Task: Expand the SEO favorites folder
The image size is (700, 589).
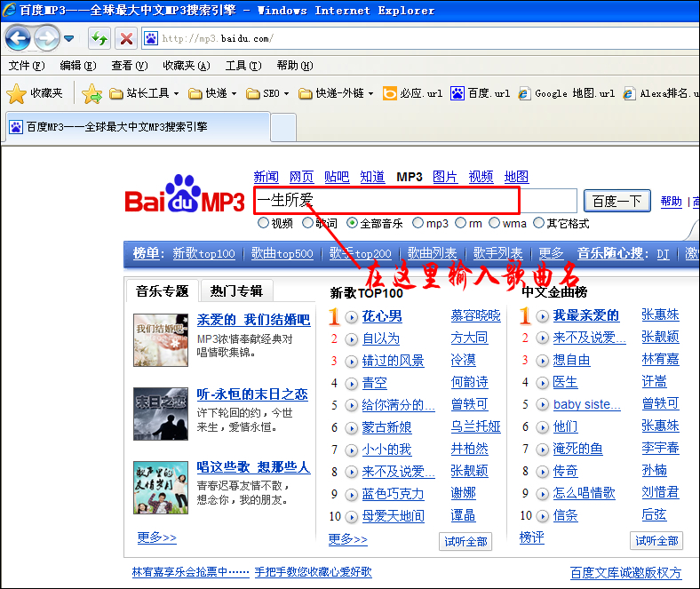Action: [x=267, y=93]
